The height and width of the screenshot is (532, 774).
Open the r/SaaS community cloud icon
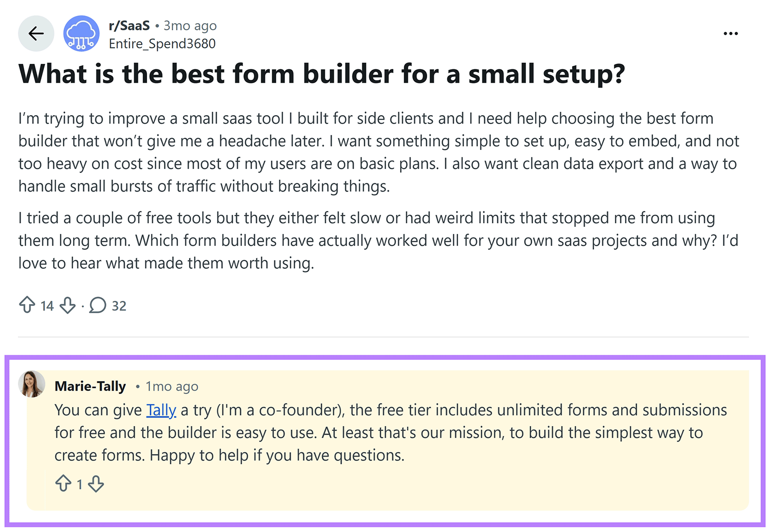coord(81,33)
